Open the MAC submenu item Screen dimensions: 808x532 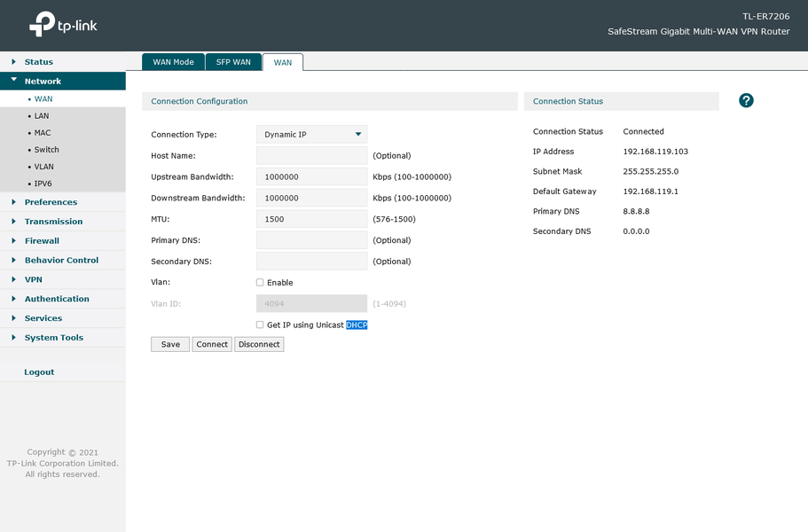pyautogui.click(x=63, y=133)
